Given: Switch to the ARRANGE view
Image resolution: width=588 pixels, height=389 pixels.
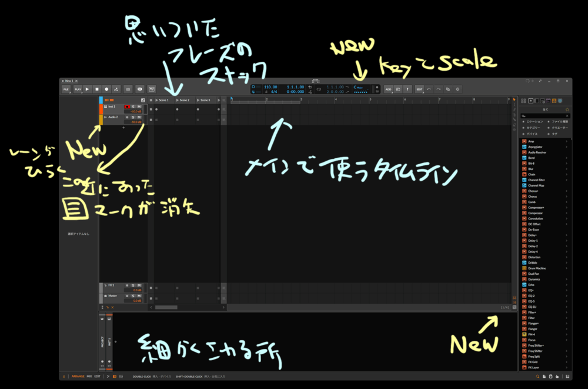Looking at the screenshot, I should click(x=78, y=376).
